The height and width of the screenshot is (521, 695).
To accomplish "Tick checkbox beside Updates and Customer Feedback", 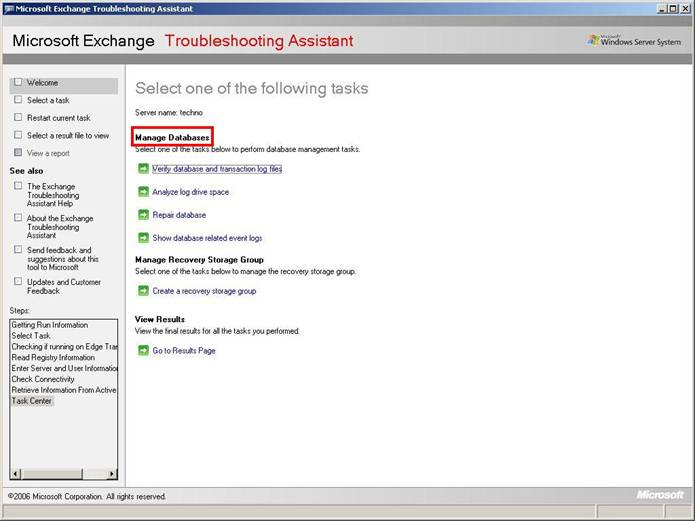I will pos(18,282).
